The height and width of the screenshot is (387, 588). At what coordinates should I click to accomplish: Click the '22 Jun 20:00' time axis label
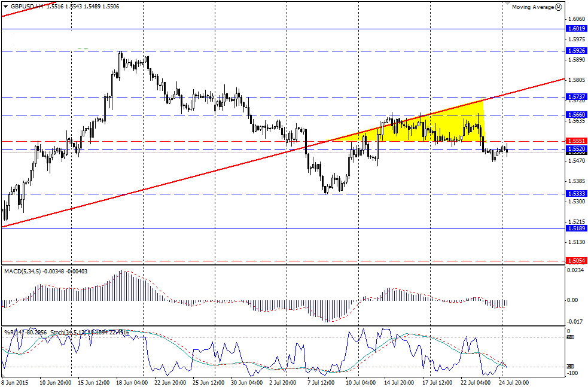pos(170,383)
